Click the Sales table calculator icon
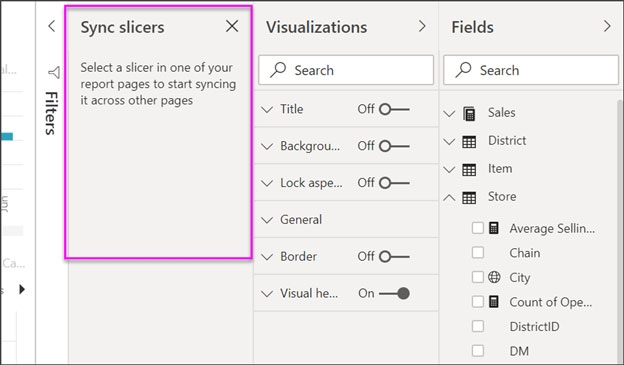The width and height of the screenshot is (624, 365). (x=469, y=113)
